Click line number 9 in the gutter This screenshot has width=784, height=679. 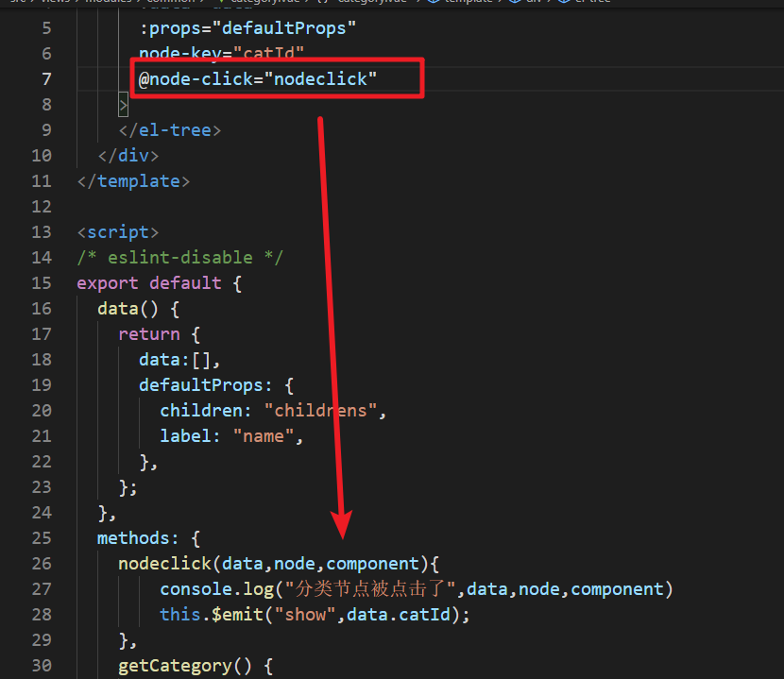coord(46,130)
